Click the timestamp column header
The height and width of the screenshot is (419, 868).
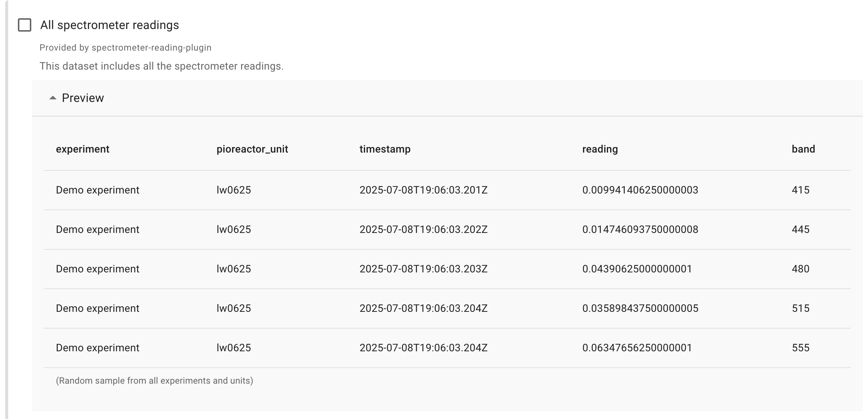pos(385,149)
